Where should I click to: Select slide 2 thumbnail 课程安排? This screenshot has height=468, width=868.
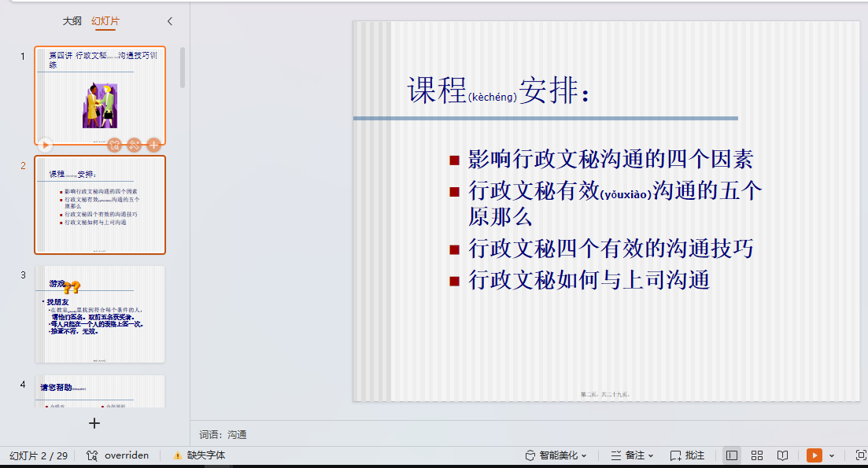[100, 205]
